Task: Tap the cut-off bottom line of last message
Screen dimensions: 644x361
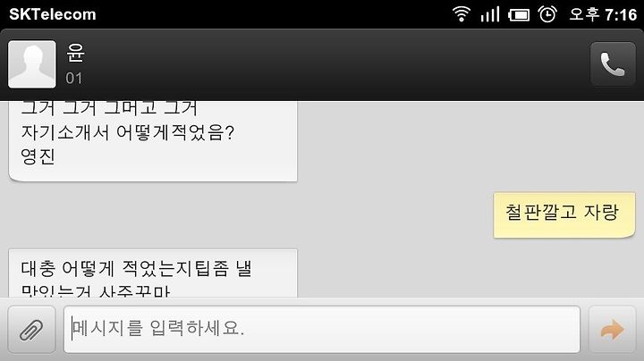Action: point(96,291)
